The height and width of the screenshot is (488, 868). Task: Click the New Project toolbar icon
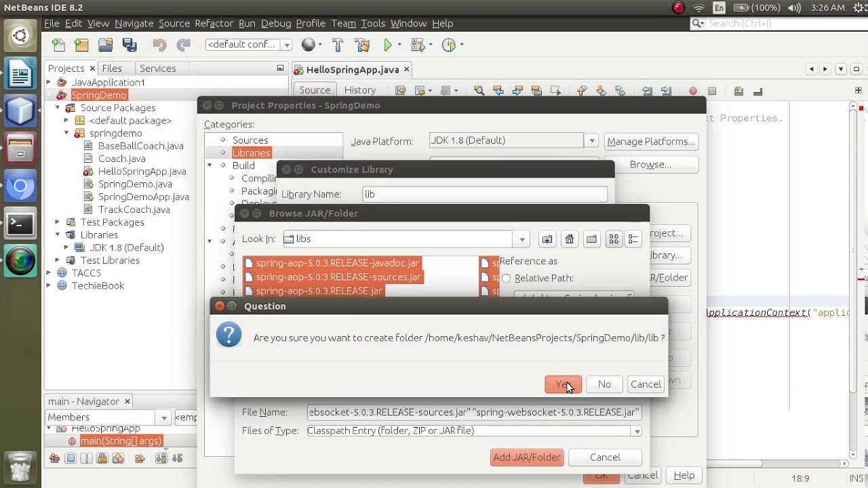81,45
